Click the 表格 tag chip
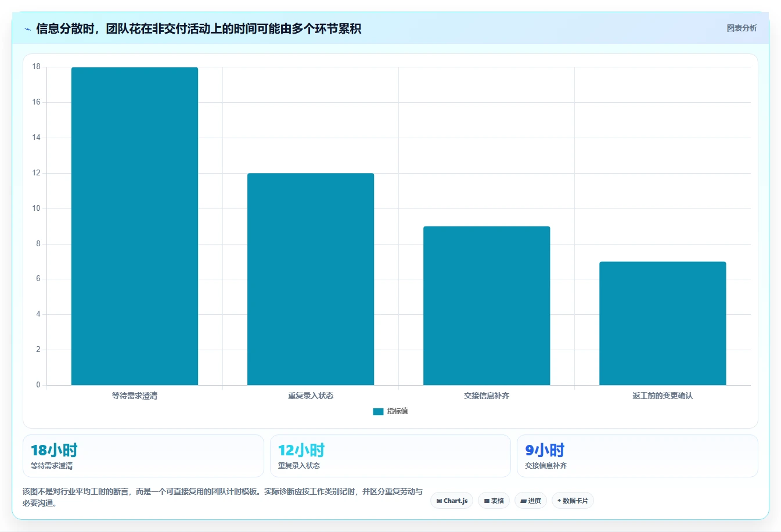The height and width of the screenshot is (532, 781). 494,501
